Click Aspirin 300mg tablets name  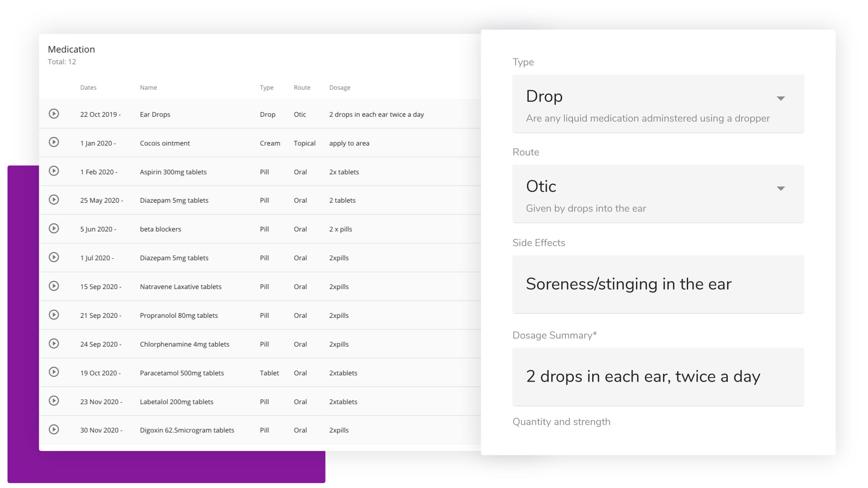point(173,172)
